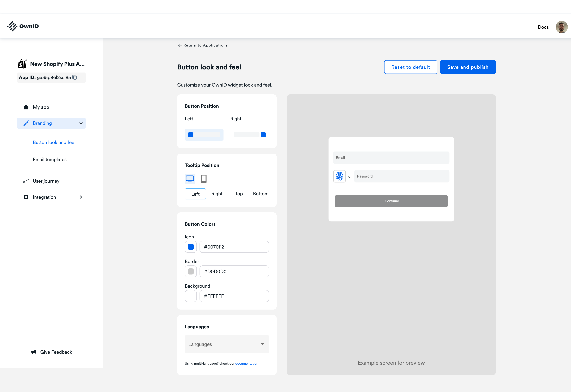
Task: Select mobile tooltip preview icon
Action: pos(204,179)
